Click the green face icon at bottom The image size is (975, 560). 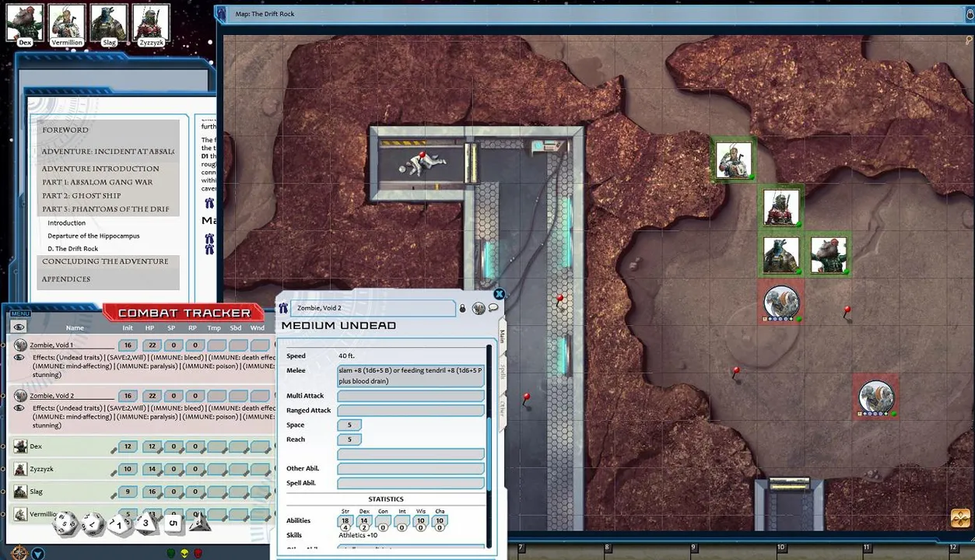[171, 553]
